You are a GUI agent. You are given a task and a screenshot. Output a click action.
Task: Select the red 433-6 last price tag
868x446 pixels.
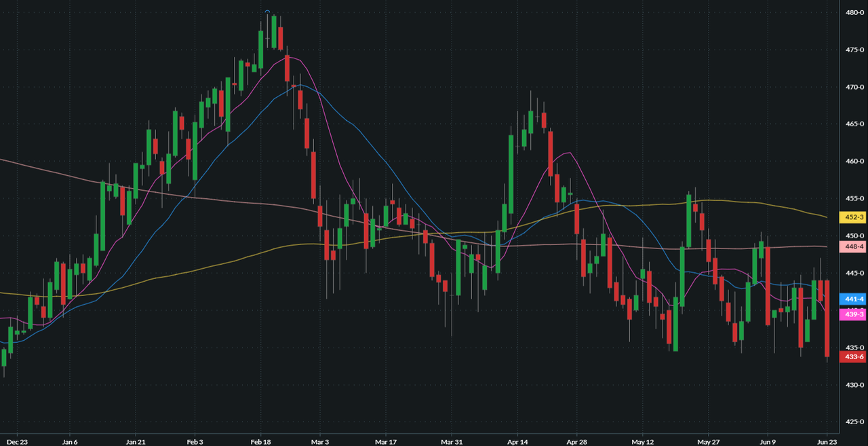coord(853,357)
